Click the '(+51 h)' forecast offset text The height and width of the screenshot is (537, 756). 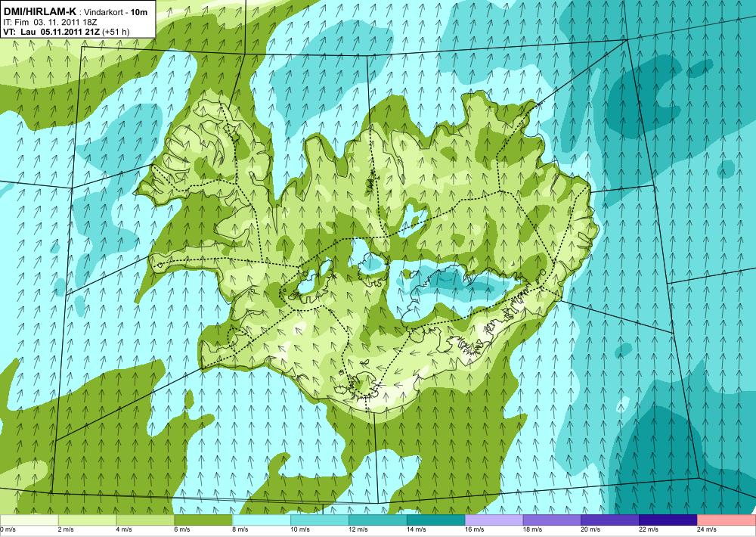point(116,33)
